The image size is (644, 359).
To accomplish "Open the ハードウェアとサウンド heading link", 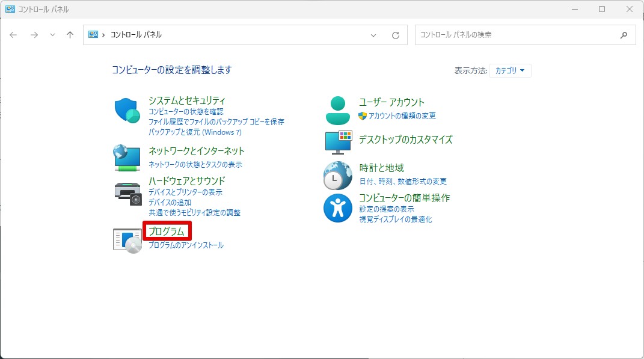I will click(187, 181).
